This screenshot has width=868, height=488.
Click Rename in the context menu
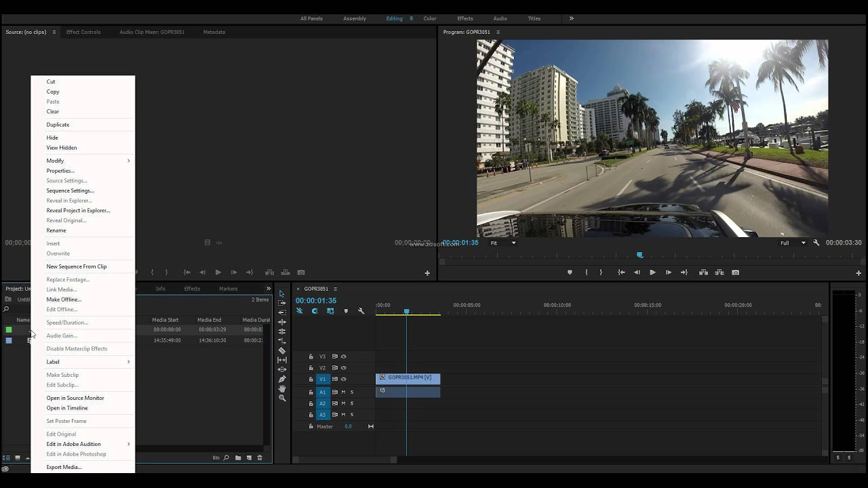click(x=56, y=230)
